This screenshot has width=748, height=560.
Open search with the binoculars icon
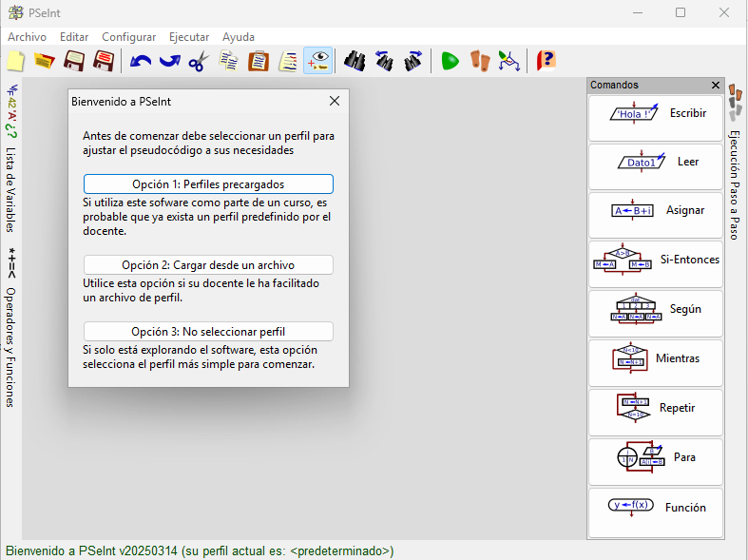355,61
